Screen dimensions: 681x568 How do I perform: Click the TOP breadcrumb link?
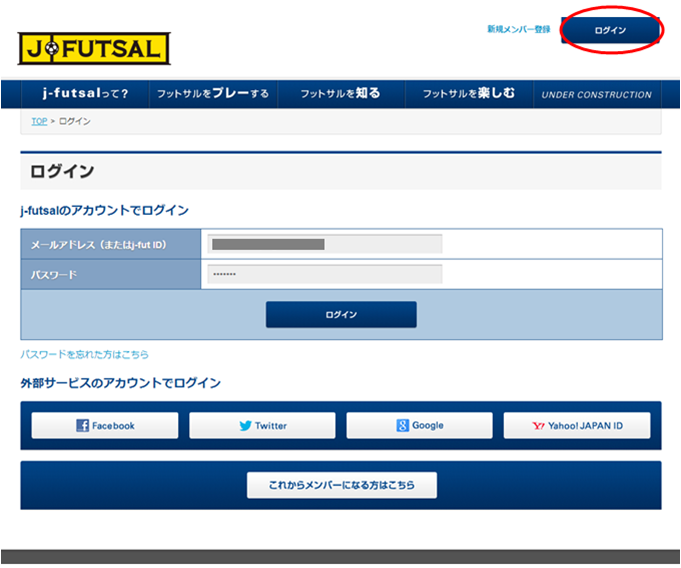[x=39, y=121]
